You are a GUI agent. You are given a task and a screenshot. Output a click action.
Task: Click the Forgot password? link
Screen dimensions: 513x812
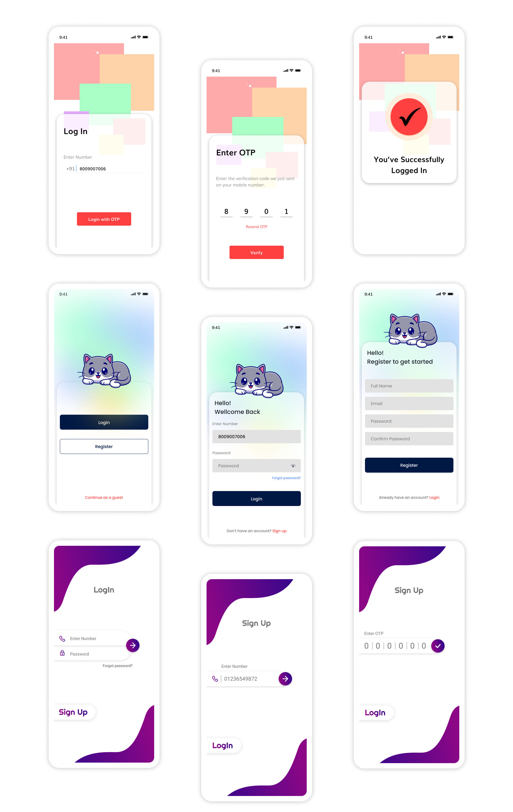pos(288,478)
